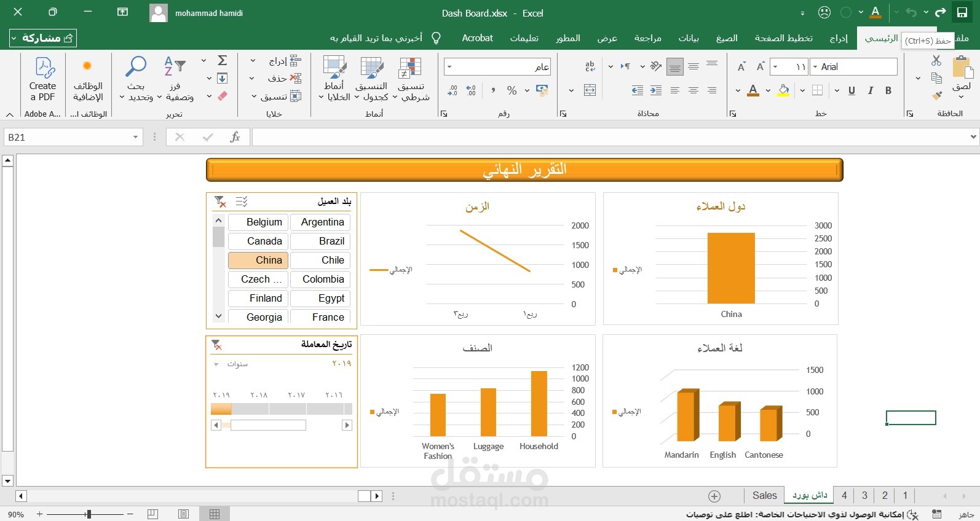Screen dimensions: 980x521
Task: Open the Page Layout (تخطيط الصفحة) tab
Action: click(784, 38)
